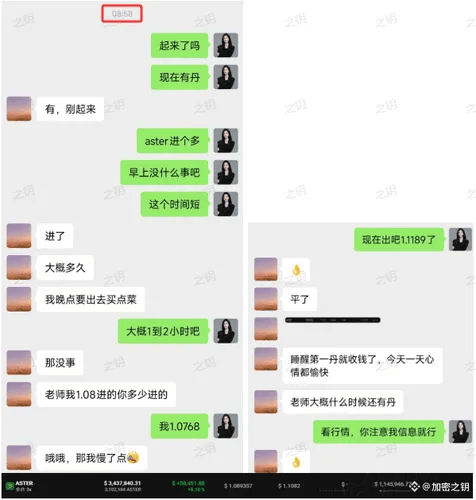Screen dimensions: 476x500
Task: Open the "现在有丹" message bubble
Action: coord(180,77)
